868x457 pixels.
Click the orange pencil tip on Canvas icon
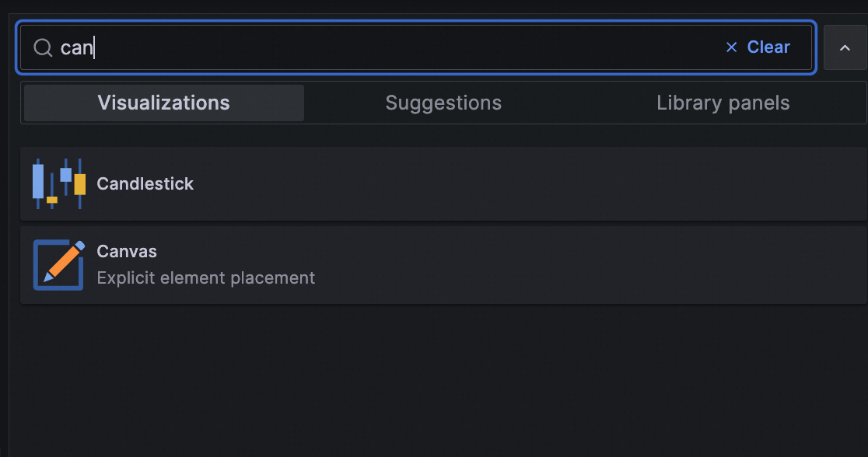(49, 276)
